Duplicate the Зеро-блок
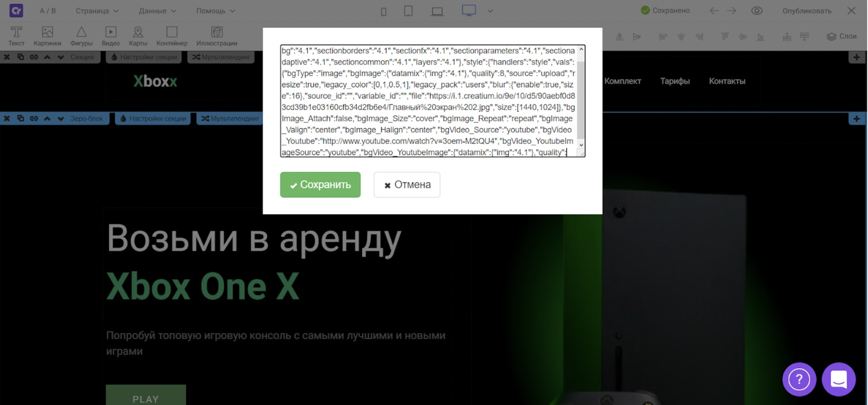The height and width of the screenshot is (405, 868). point(20,118)
